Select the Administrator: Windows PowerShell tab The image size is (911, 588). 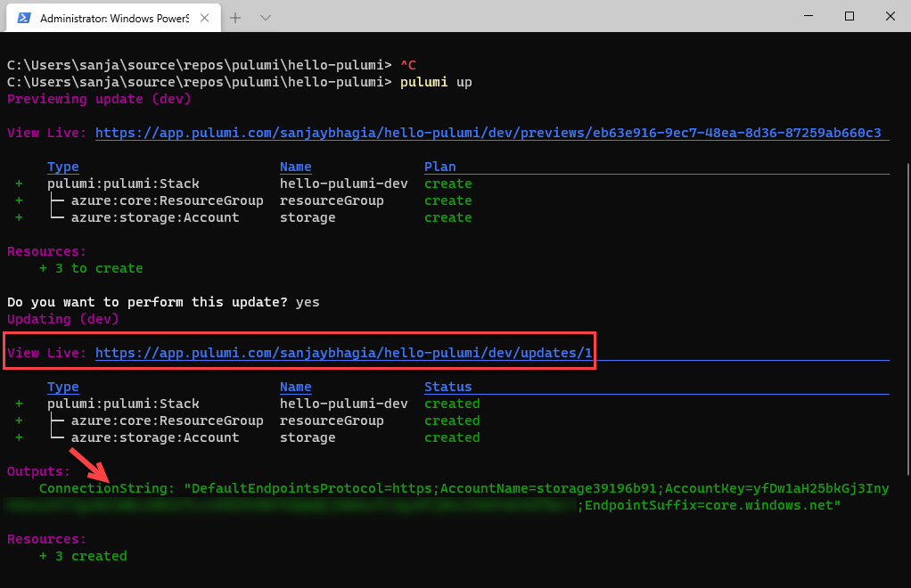click(113, 18)
